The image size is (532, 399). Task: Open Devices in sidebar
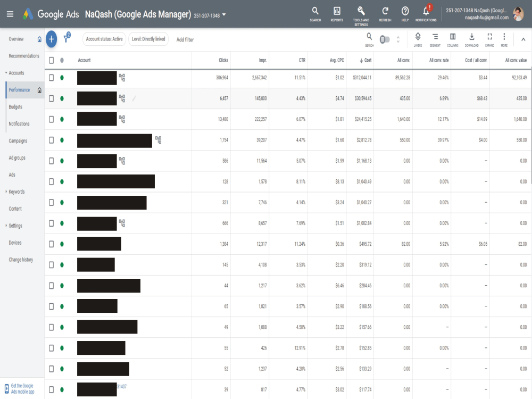click(15, 243)
